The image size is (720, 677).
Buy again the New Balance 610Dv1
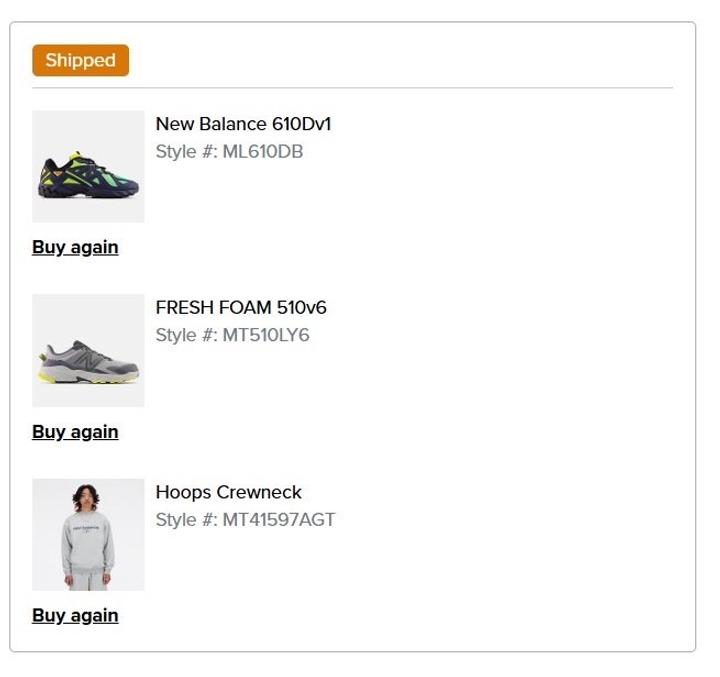pyautogui.click(x=75, y=247)
